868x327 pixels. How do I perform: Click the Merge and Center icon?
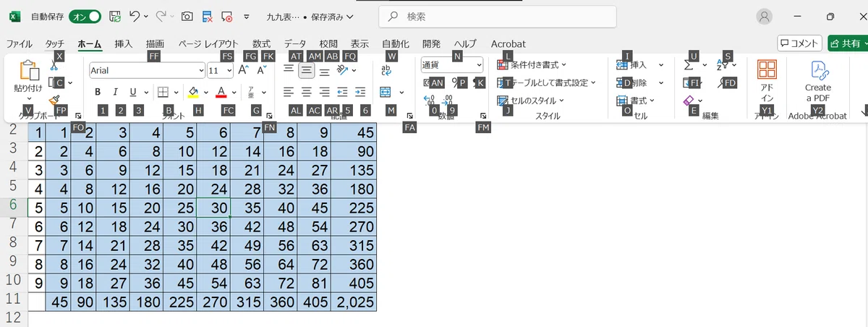[x=386, y=92]
